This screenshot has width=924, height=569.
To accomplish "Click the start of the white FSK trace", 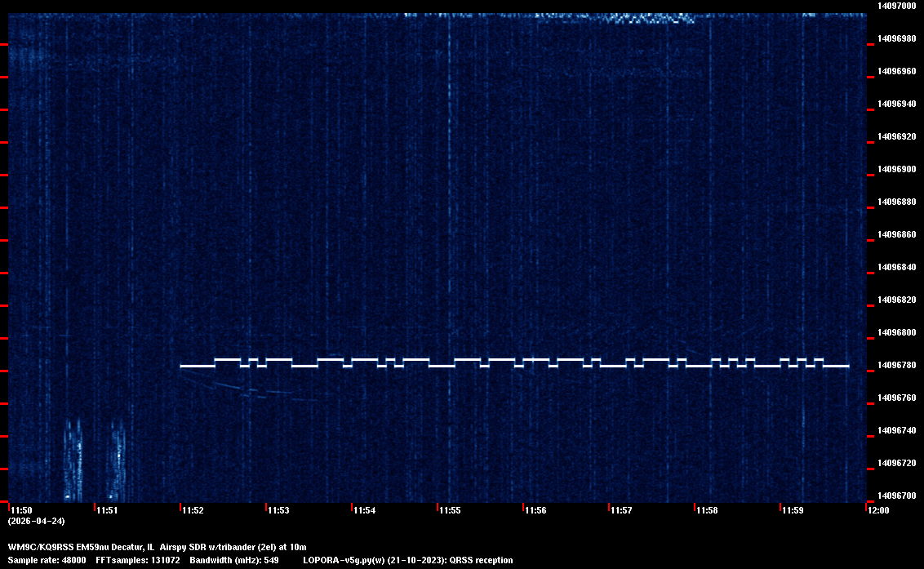I will [x=183, y=366].
